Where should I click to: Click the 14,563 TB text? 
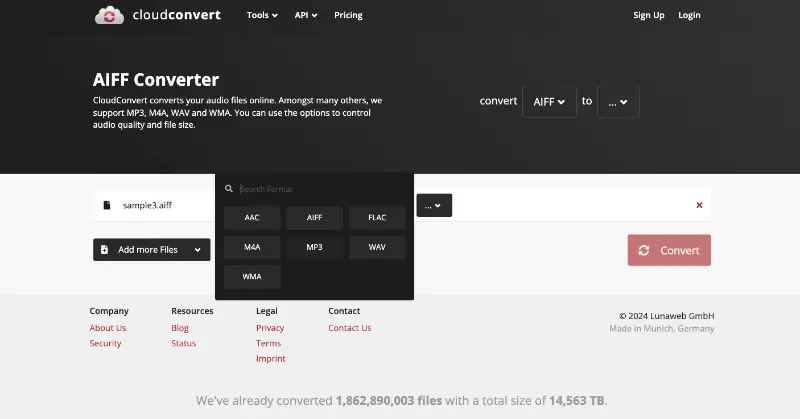pyautogui.click(x=577, y=401)
